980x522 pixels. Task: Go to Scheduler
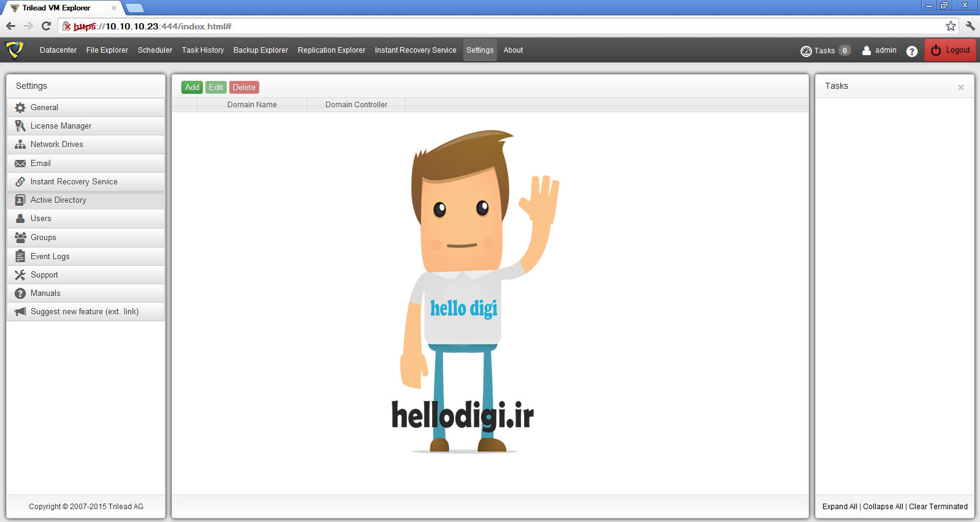coord(155,50)
